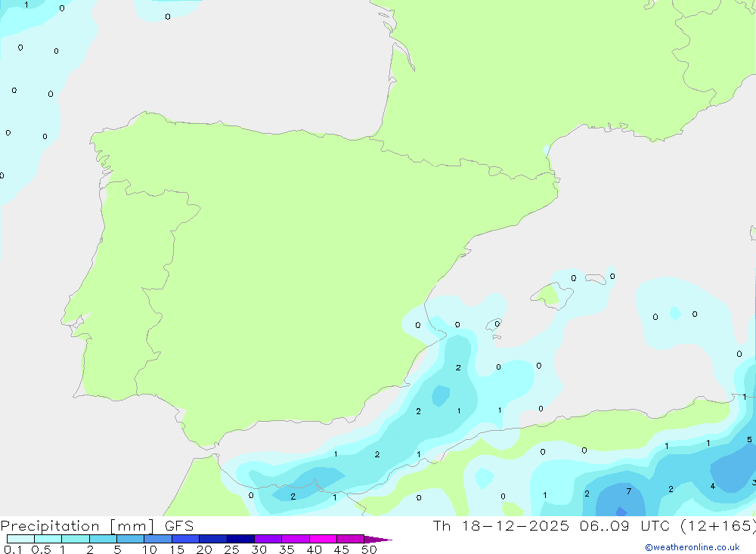
Task: Click the 'Th' weekday abbreviation
Action: (442, 526)
